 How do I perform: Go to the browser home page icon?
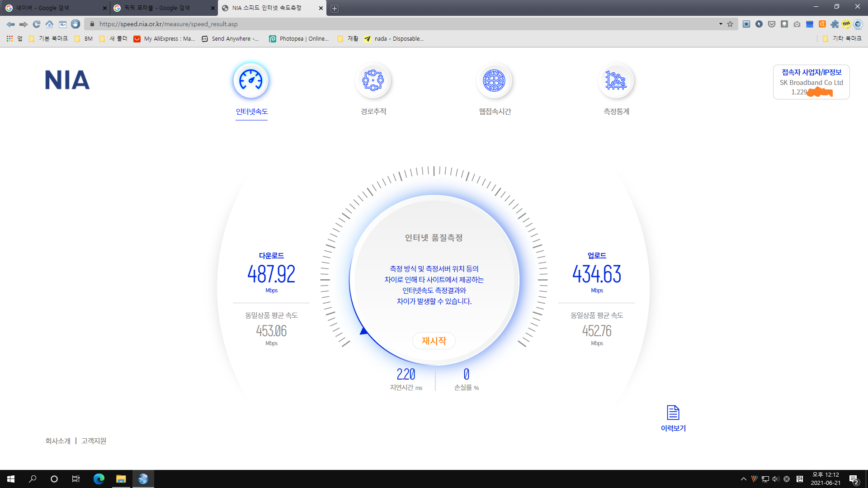coord(50,24)
